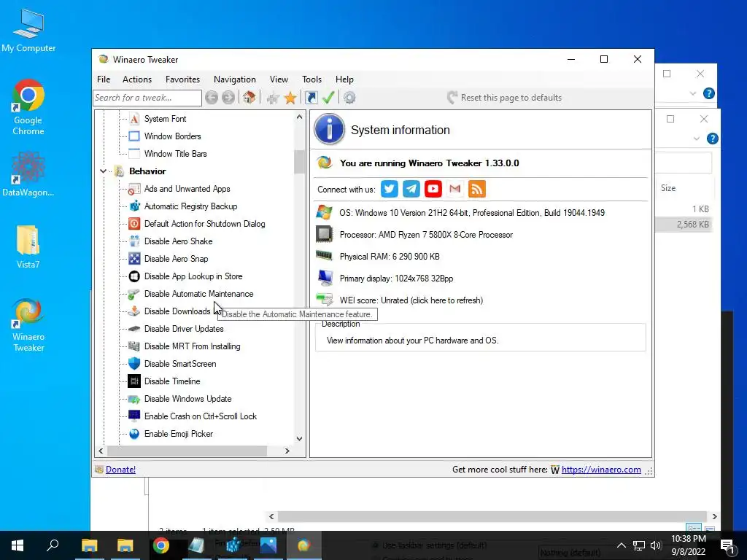Image resolution: width=747 pixels, height=560 pixels.
Task: Open favorites with the gold star icon
Action: click(290, 98)
